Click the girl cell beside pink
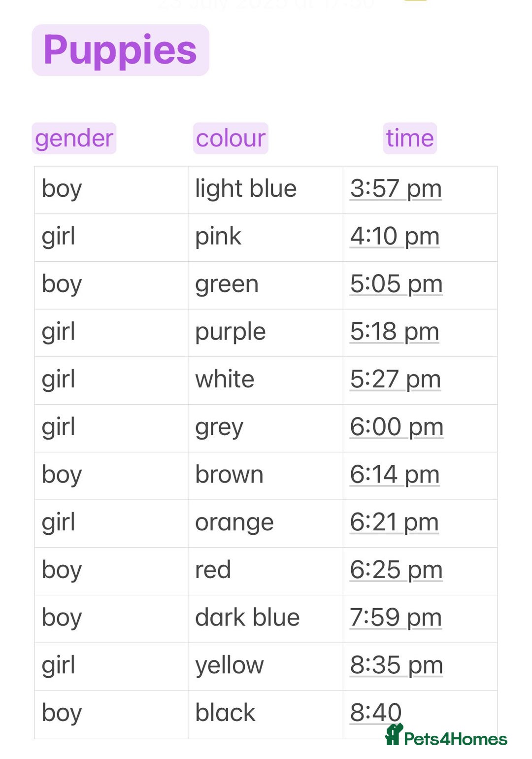The width and height of the screenshot is (532, 759). [x=111, y=238]
